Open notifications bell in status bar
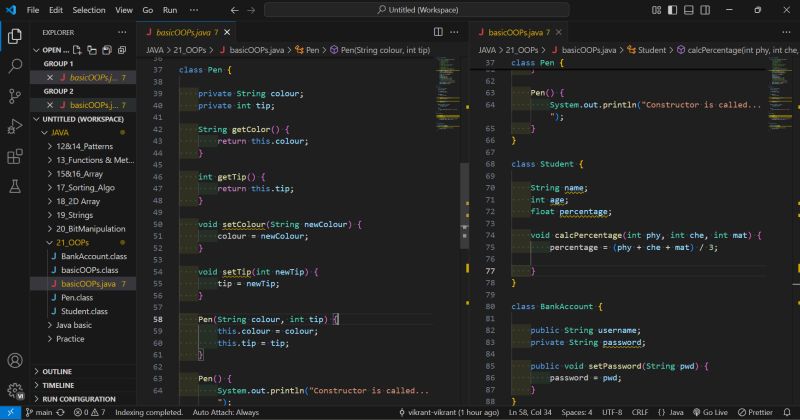Image resolution: width=800 pixels, height=420 pixels. point(787,412)
